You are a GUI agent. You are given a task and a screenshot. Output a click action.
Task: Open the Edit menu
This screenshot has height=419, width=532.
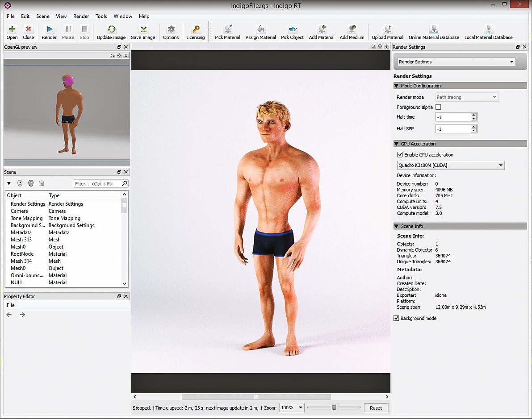pyautogui.click(x=25, y=16)
